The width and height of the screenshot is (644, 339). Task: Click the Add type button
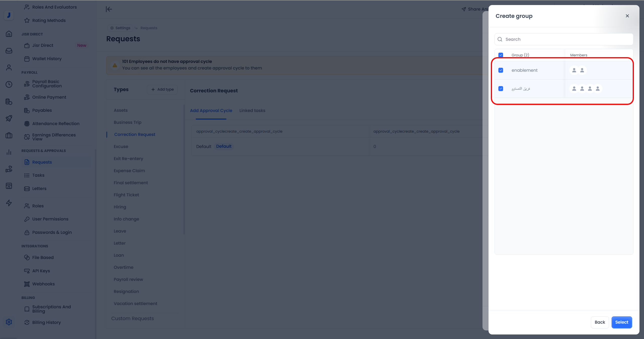pyautogui.click(x=162, y=89)
